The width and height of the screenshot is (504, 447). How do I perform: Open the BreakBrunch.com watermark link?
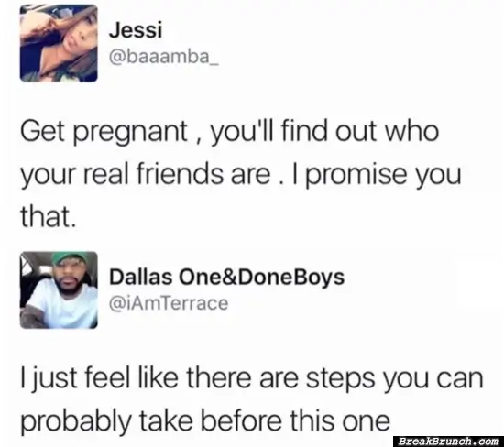pos(448,442)
